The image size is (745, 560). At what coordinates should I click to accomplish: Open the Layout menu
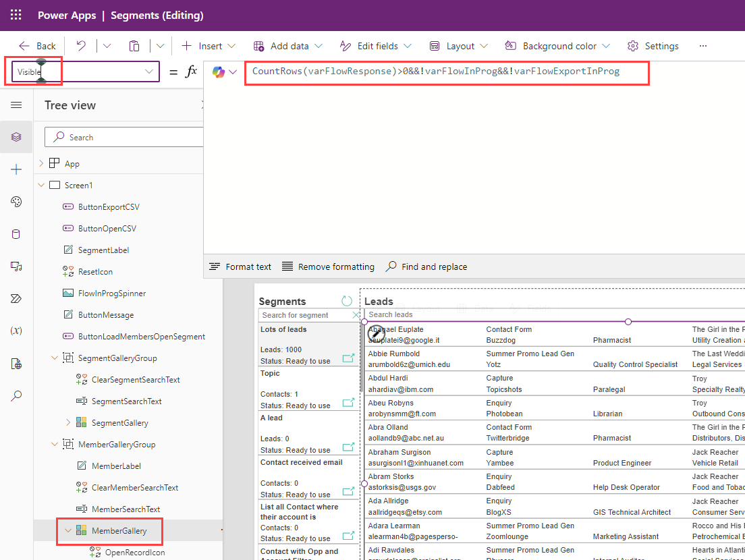[458, 46]
